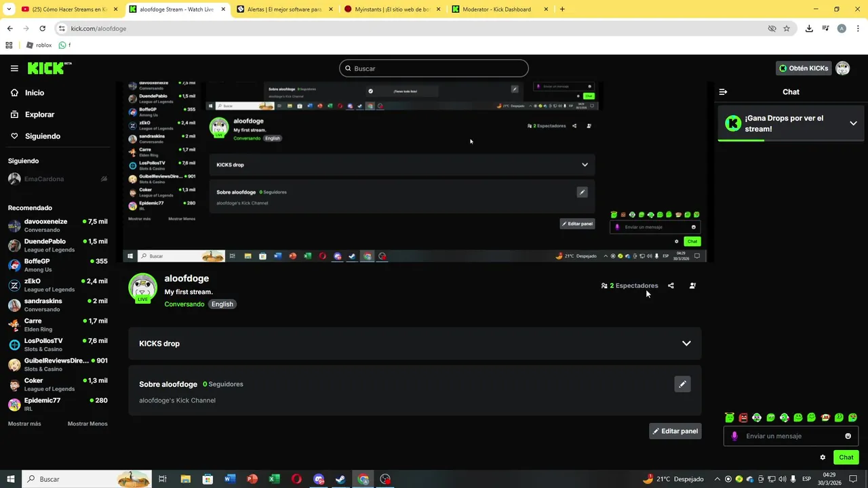Screen dimensions: 868x488
Task: Open the emoji picker in chat input
Action: pyautogui.click(x=848, y=436)
